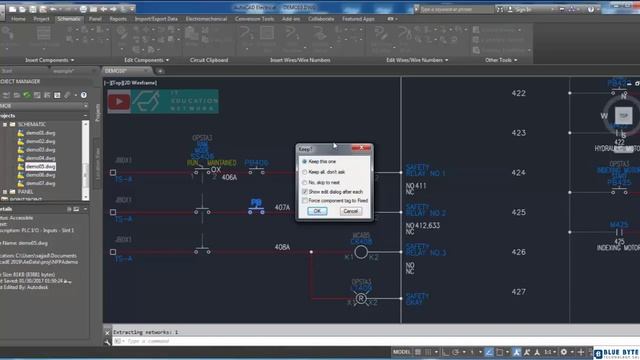Click the New file icon in quick access toolbar
640x360 pixels.
[13, 9]
